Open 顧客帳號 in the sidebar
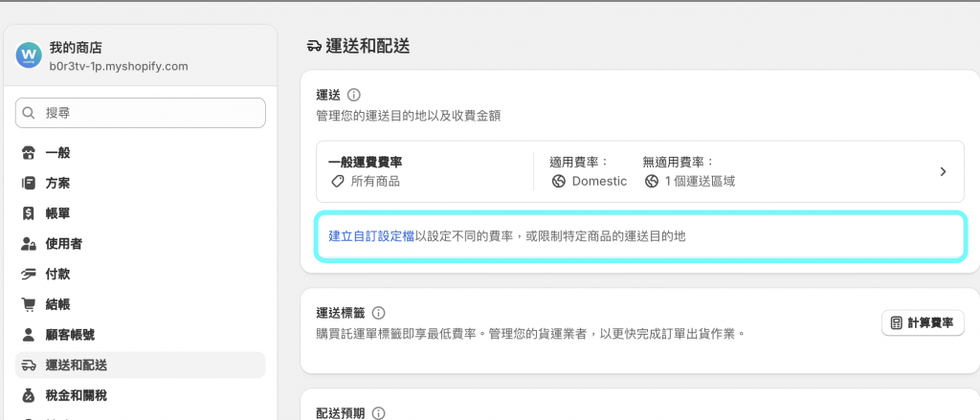 pyautogui.click(x=70, y=335)
